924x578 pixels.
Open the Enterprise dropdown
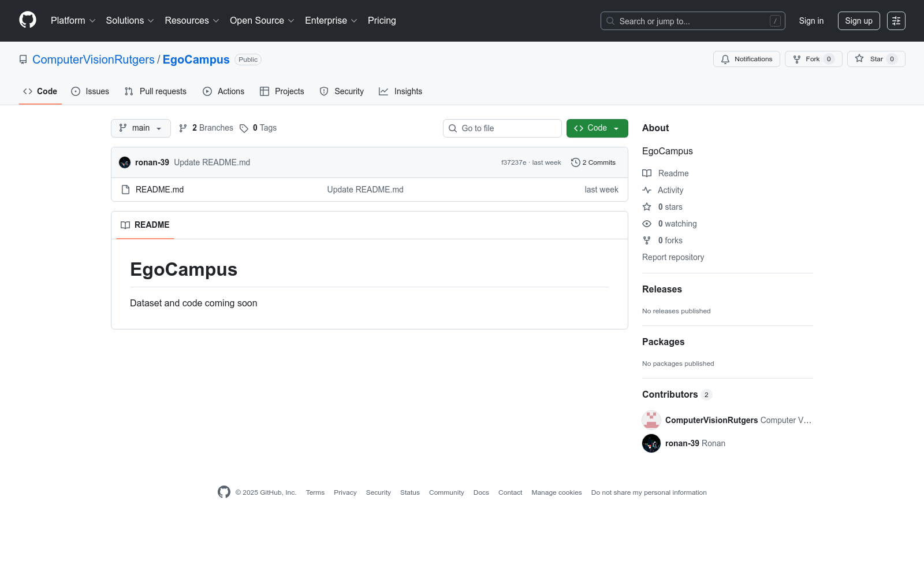[331, 21]
